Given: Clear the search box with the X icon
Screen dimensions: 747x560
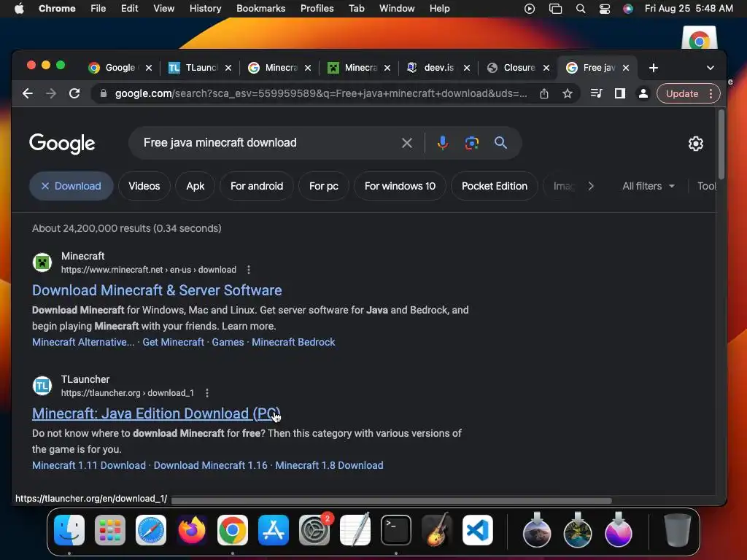Looking at the screenshot, I should click(407, 143).
